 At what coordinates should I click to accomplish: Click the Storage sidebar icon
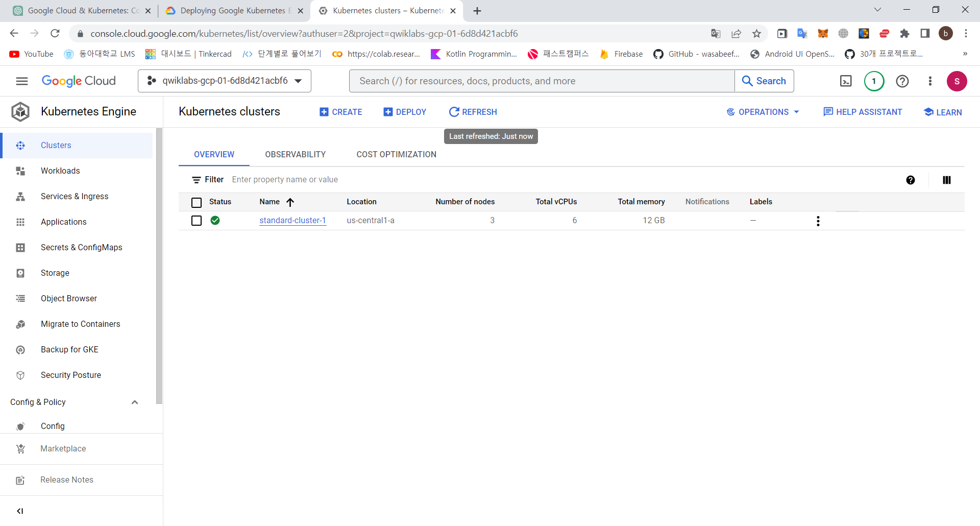point(20,273)
